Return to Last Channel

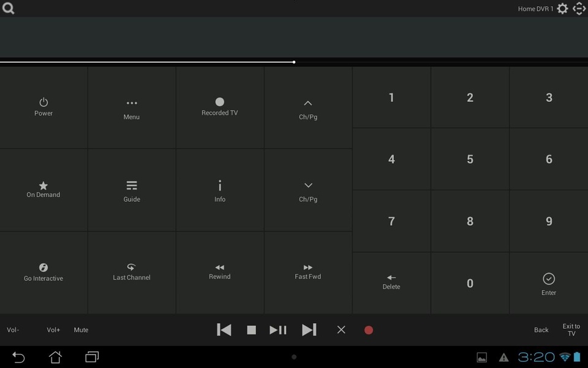pos(132,272)
